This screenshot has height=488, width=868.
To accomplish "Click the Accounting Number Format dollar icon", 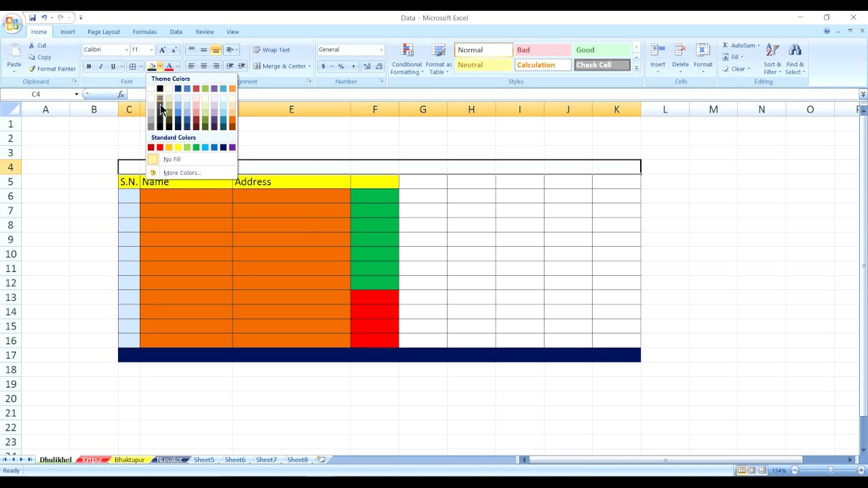I will [323, 66].
